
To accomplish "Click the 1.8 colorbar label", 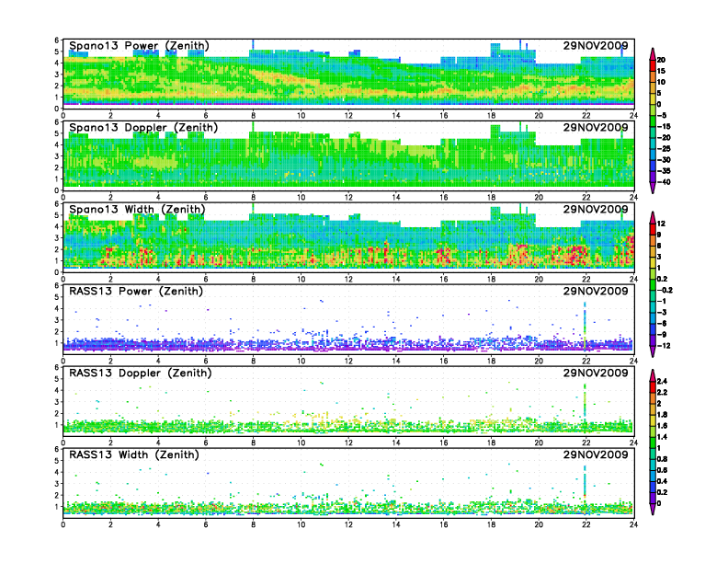I will pyautogui.click(x=662, y=415).
